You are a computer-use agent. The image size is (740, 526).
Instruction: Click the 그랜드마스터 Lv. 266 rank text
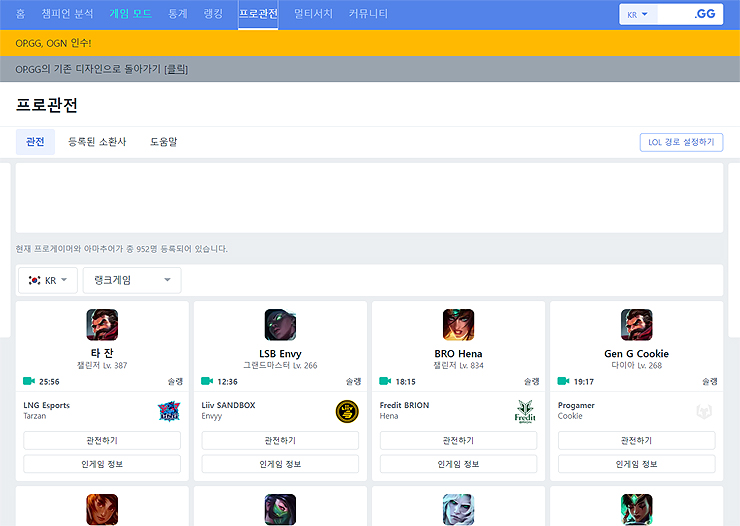pos(280,365)
